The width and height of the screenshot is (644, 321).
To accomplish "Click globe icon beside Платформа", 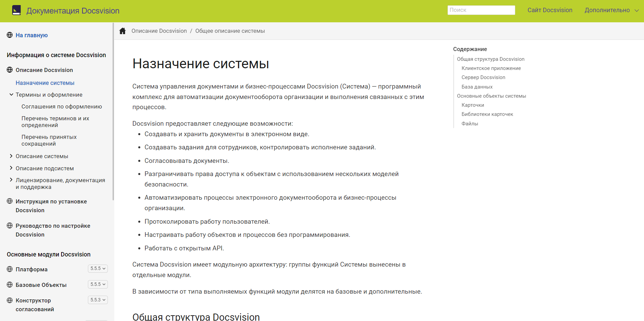I will pos(10,269).
